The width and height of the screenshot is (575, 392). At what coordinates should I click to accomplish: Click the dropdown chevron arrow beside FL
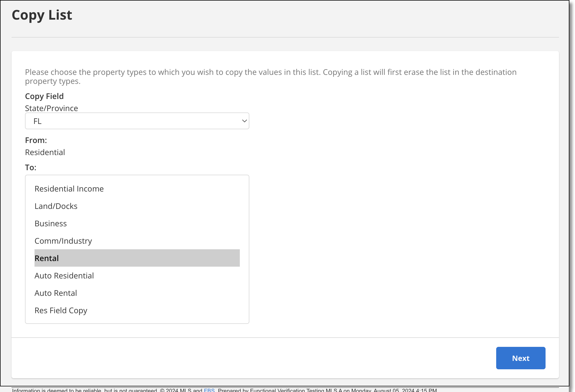pyautogui.click(x=244, y=121)
